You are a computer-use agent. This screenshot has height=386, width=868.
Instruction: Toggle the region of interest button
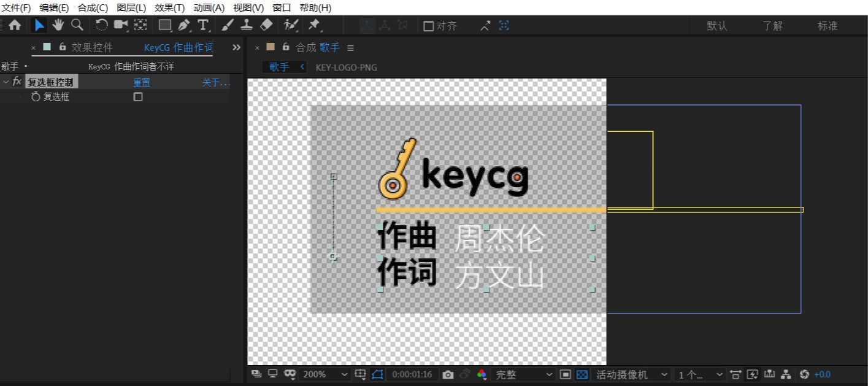[x=566, y=374]
